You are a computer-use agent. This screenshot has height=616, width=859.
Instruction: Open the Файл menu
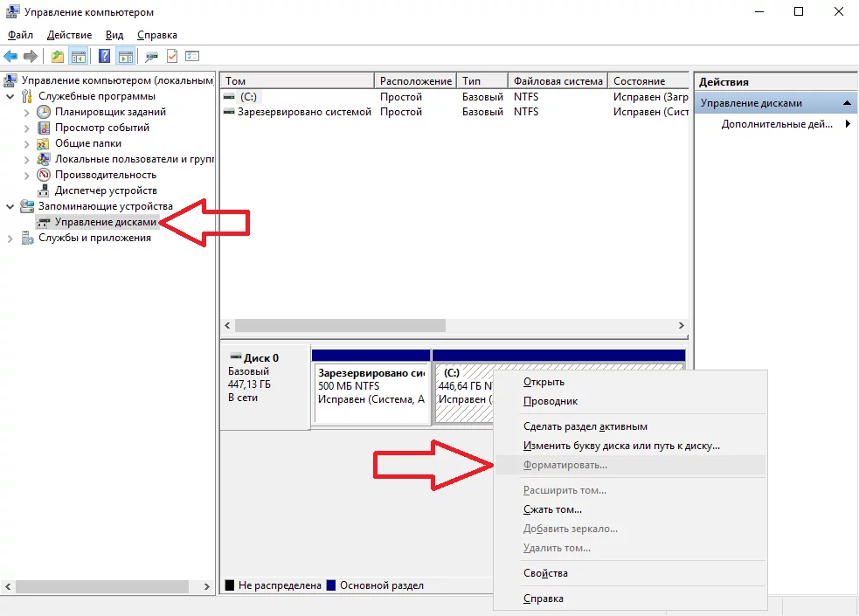20,35
